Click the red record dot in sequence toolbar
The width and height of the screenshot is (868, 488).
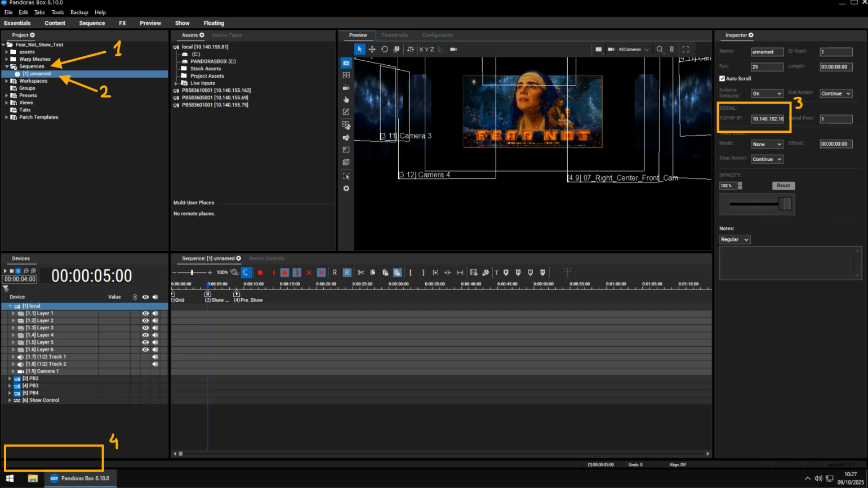[260, 272]
